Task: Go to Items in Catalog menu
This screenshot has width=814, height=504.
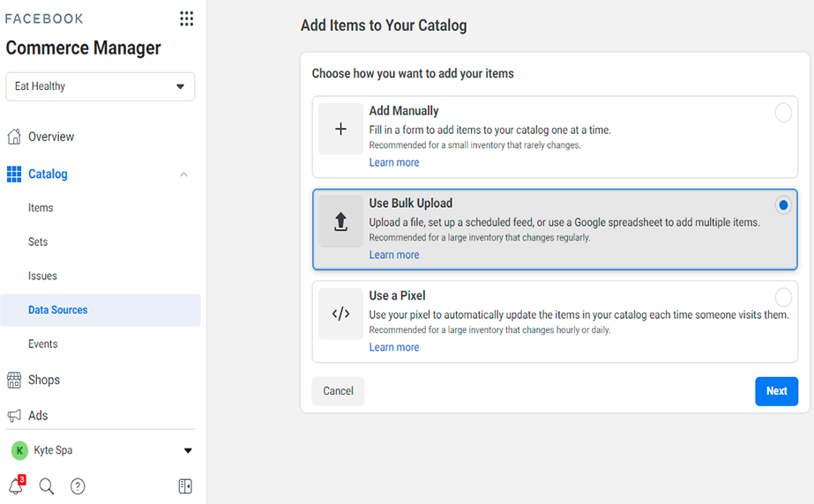Action: [41, 208]
